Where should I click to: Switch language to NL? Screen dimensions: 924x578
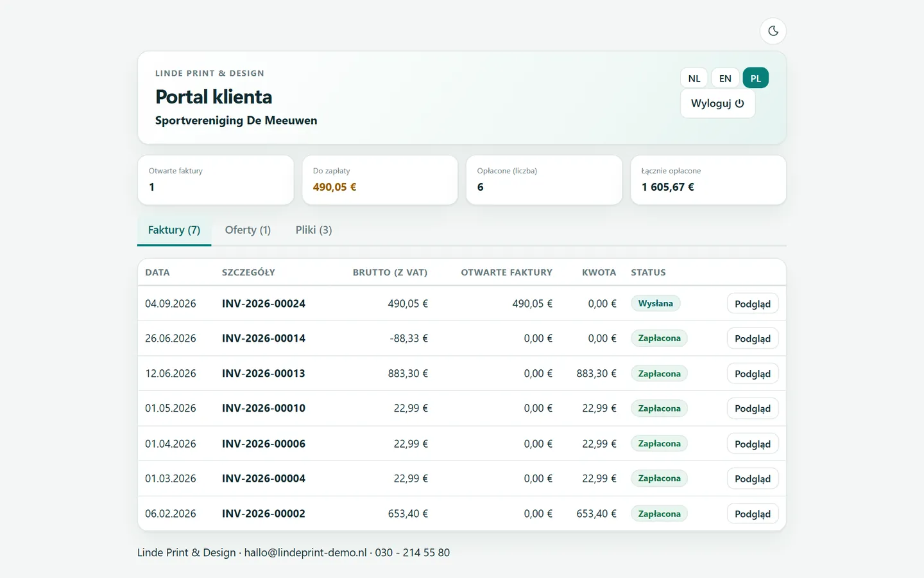[694, 78]
